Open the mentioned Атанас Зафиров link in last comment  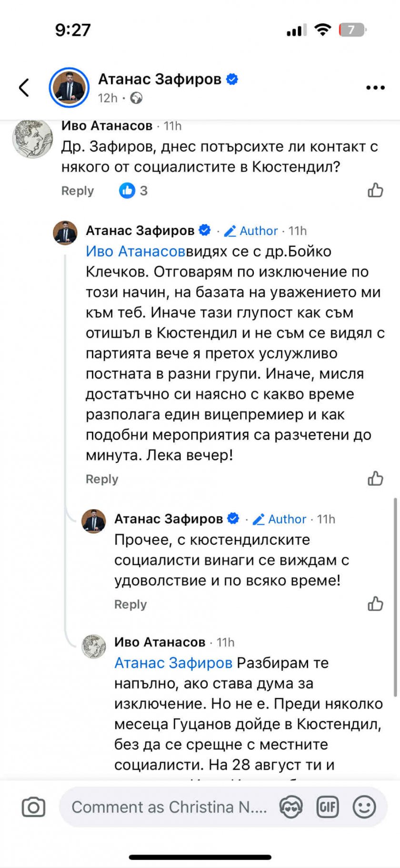173,663
